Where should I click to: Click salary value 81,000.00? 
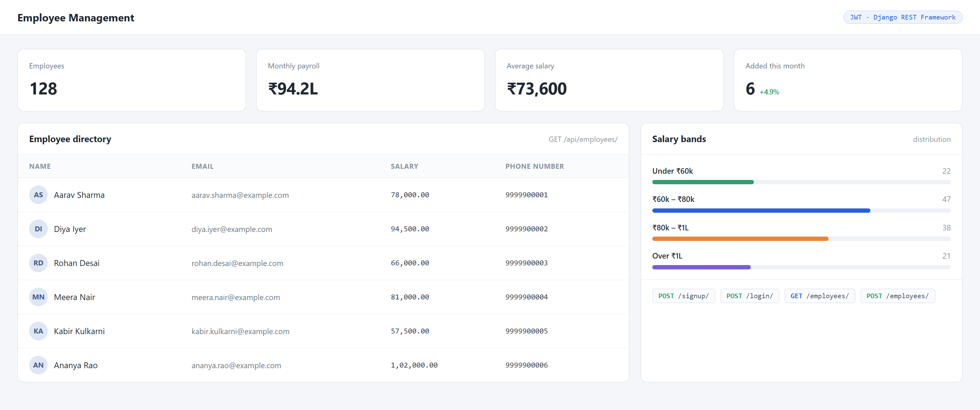(x=410, y=297)
